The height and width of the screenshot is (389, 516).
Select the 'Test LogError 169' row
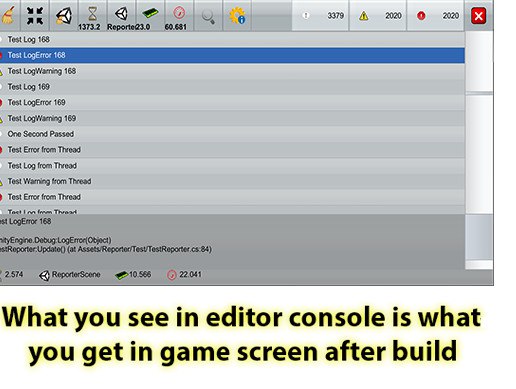pos(232,102)
